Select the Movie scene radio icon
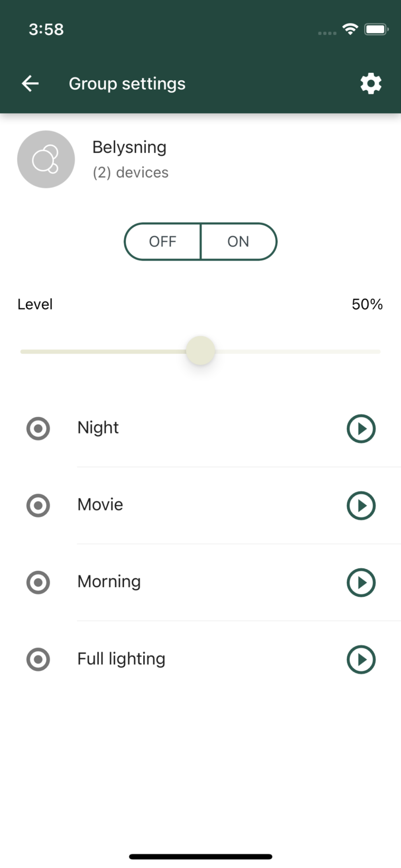The image size is (401, 868). [38, 506]
